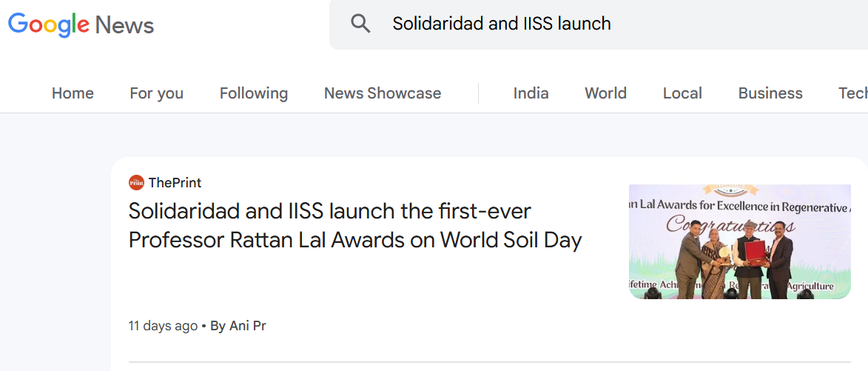This screenshot has height=371, width=868.
Task: Open the News Showcase tab
Action: coord(382,93)
